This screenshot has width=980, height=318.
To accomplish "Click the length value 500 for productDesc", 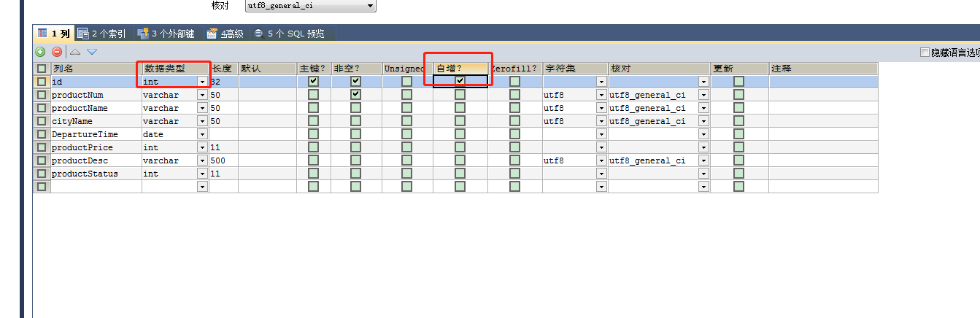I will pyautogui.click(x=218, y=160).
